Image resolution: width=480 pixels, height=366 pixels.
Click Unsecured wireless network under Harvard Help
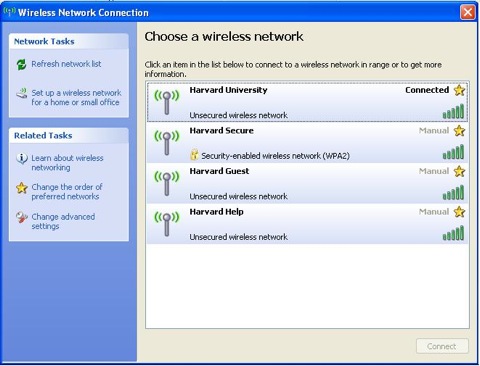(x=238, y=237)
